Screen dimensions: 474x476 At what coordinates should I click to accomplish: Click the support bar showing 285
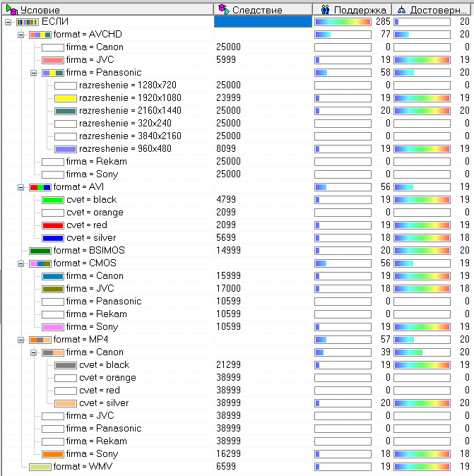point(343,22)
